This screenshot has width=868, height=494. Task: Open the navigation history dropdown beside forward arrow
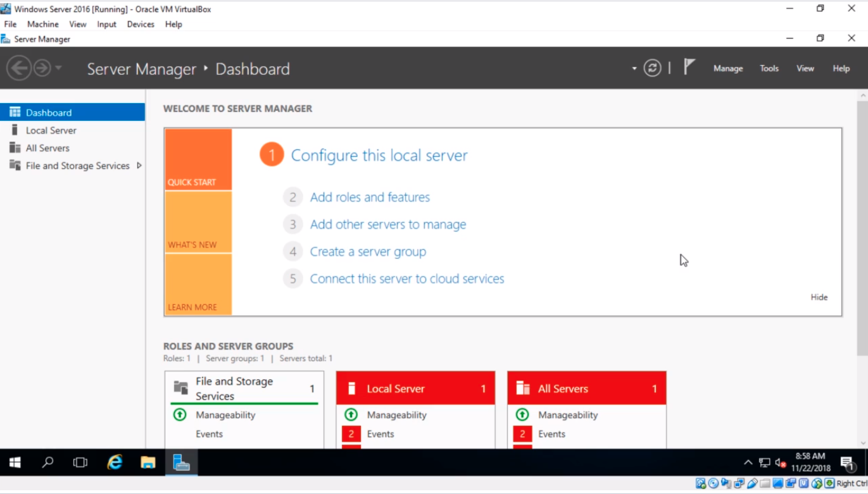pyautogui.click(x=58, y=68)
